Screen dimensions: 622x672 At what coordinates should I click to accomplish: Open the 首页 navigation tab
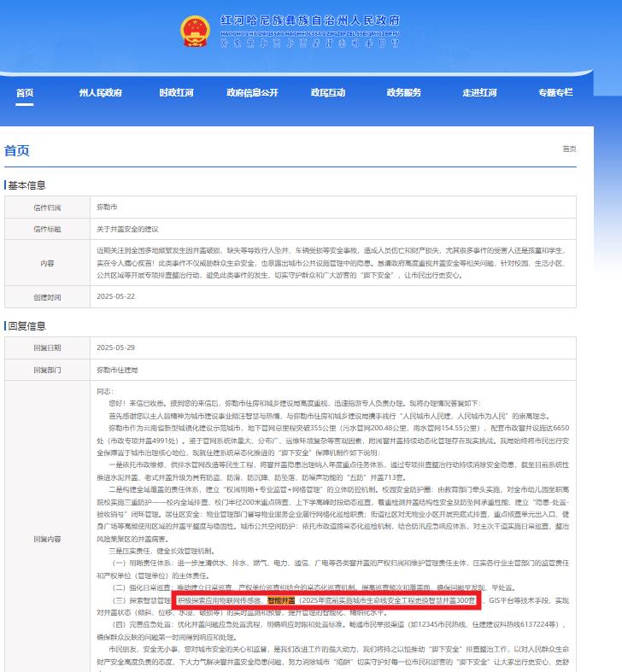(x=25, y=93)
